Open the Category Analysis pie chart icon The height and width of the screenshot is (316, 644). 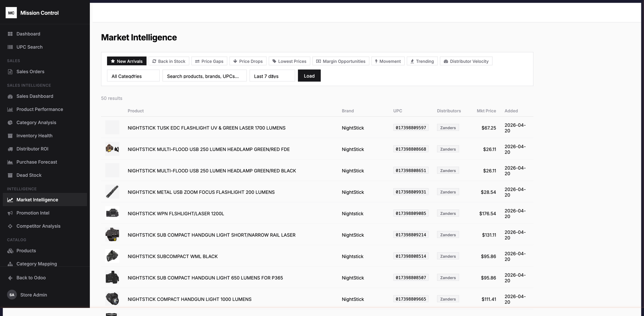point(10,122)
